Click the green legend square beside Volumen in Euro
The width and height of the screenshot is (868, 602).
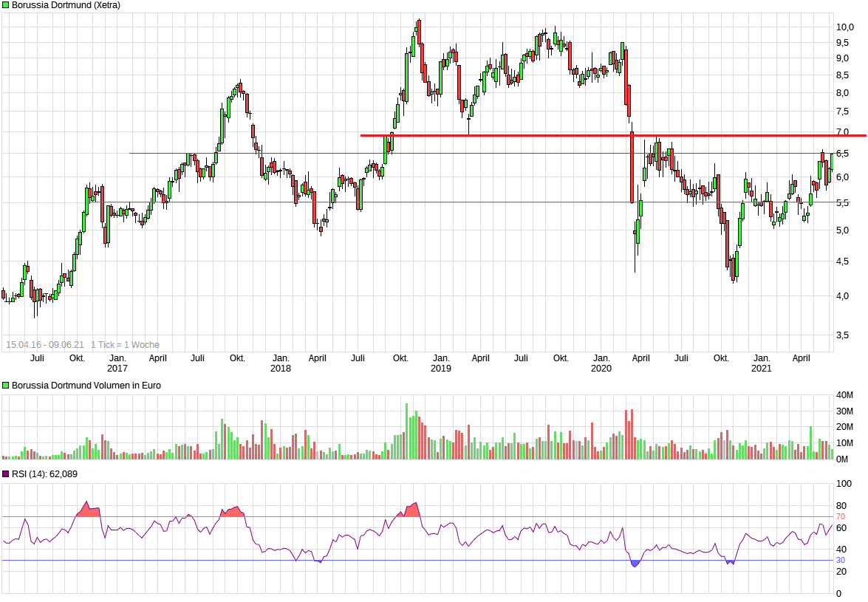pyautogui.click(x=5, y=385)
